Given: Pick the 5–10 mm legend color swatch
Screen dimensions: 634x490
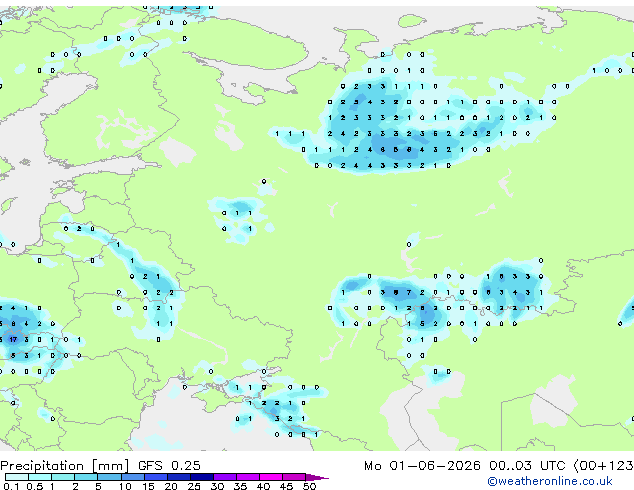Looking at the screenshot, I should point(109,477).
